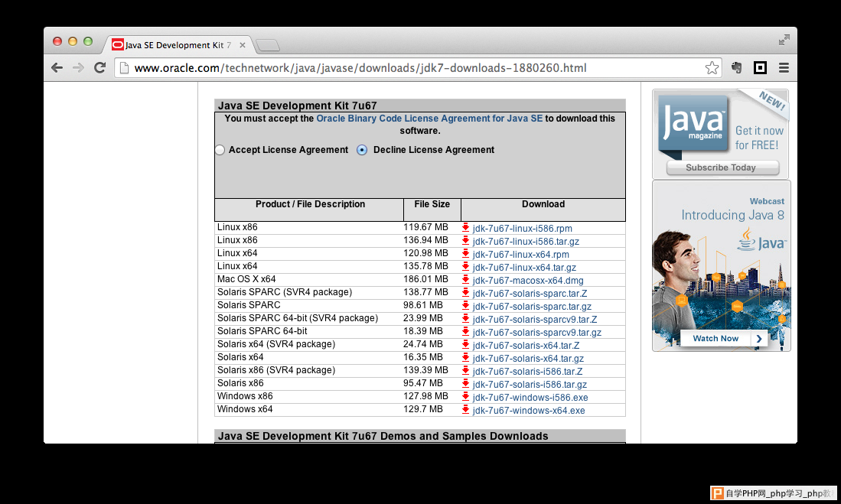Click red download arrow for solaris-x64.tar.Z

(x=465, y=345)
